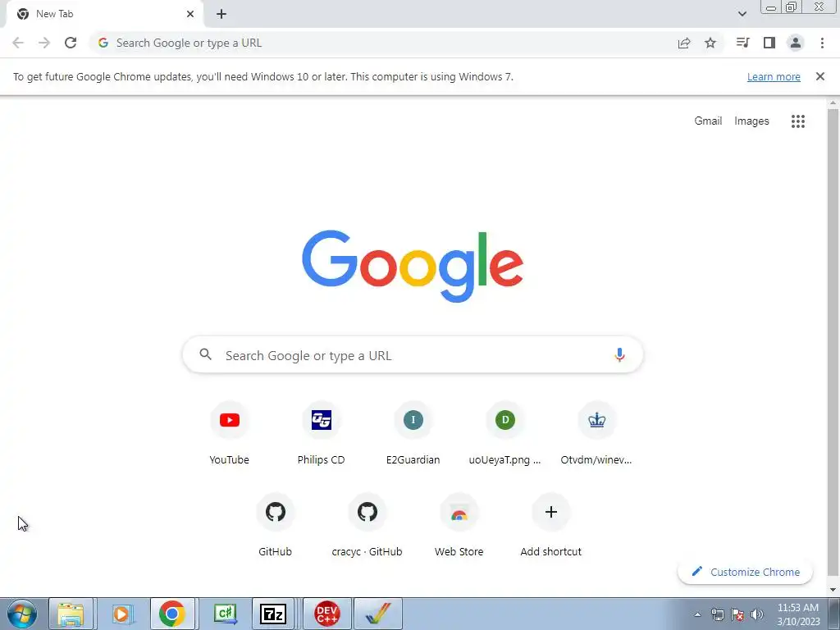Open the checkmark paint app in taskbar
Viewport: 840px width, 630px height.
[x=377, y=614]
